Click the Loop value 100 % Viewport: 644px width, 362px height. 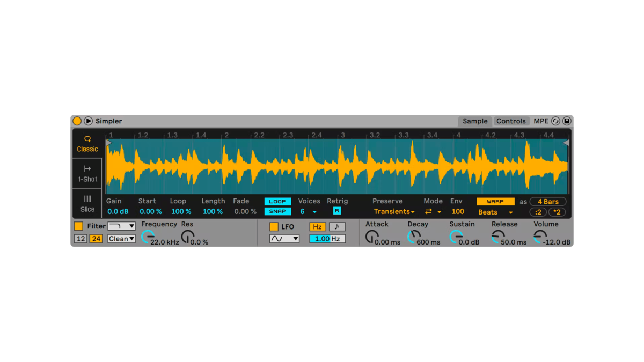(x=181, y=212)
